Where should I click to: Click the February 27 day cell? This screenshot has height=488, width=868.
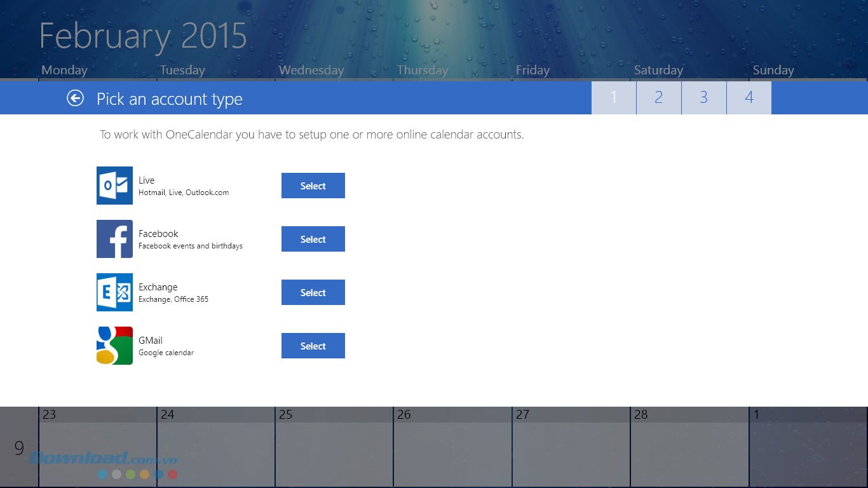[571, 448]
